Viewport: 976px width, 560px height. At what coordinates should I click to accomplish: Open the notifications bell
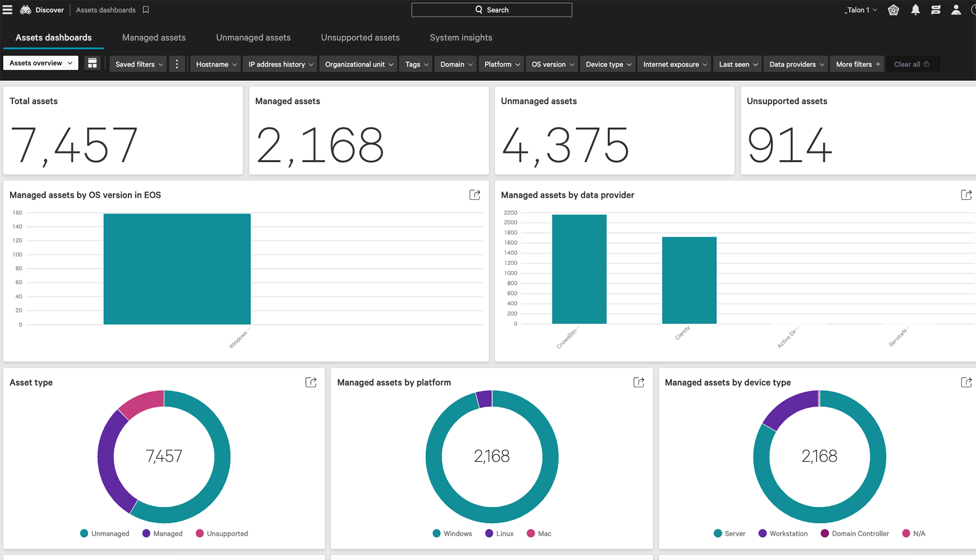pos(915,10)
